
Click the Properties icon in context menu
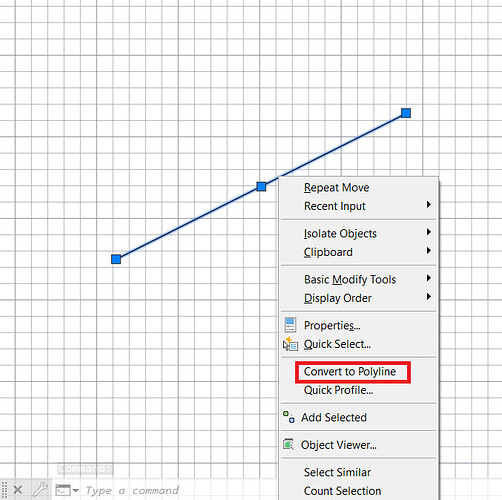290,325
